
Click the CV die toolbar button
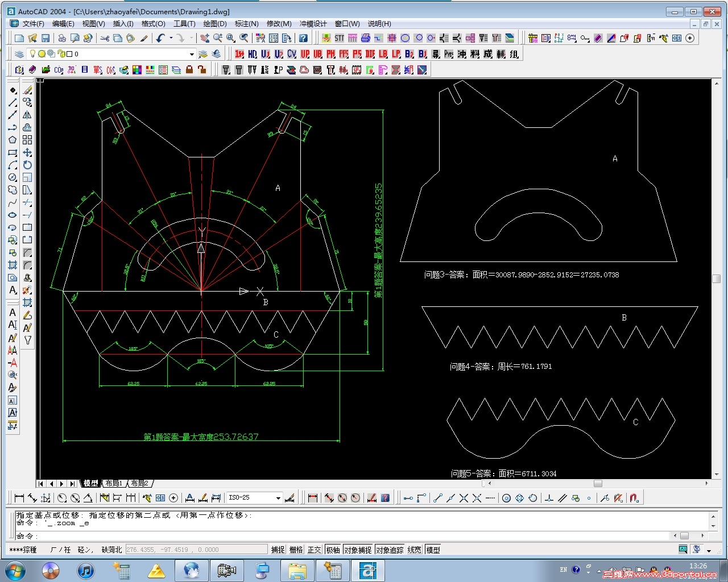click(x=292, y=54)
